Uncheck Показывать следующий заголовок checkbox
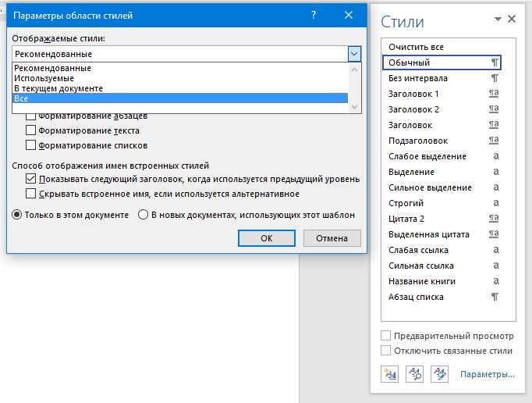This screenshot has width=532, height=403. 30,179
